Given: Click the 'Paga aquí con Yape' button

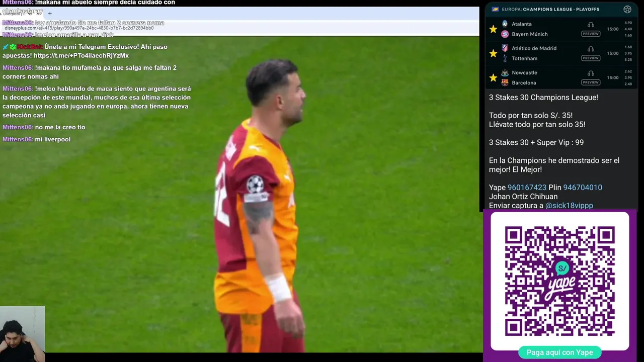Looking at the screenshot, I should (x=559, y=352).
